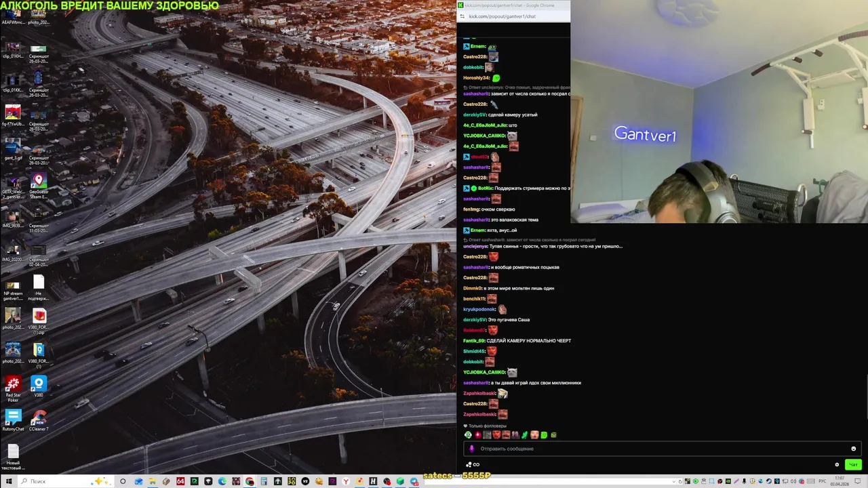This screenshot has width=868, height=488.
Task: Launch the red 64 app on taskbar
Action: pyautogui.click(x=180, y=481)
